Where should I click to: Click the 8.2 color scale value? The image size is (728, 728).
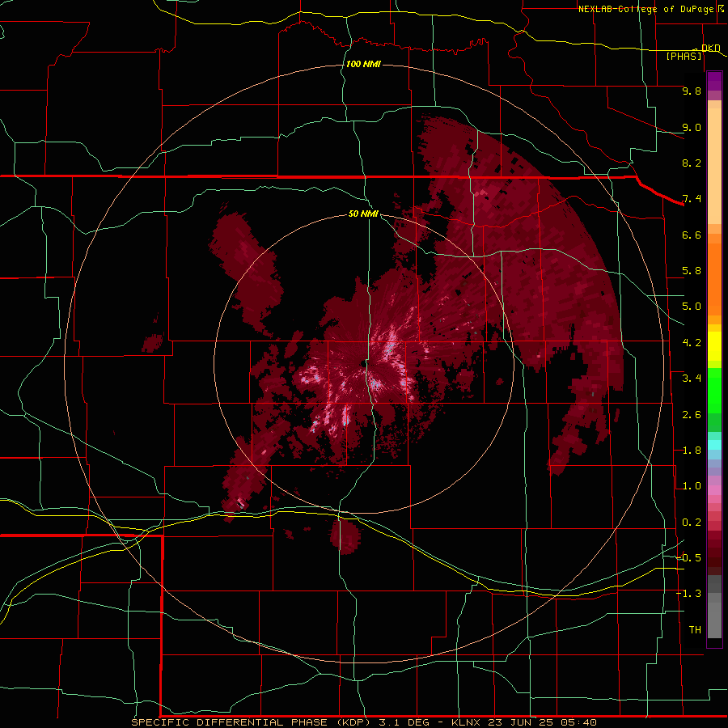pyautogui.click(x=692, y=163)
